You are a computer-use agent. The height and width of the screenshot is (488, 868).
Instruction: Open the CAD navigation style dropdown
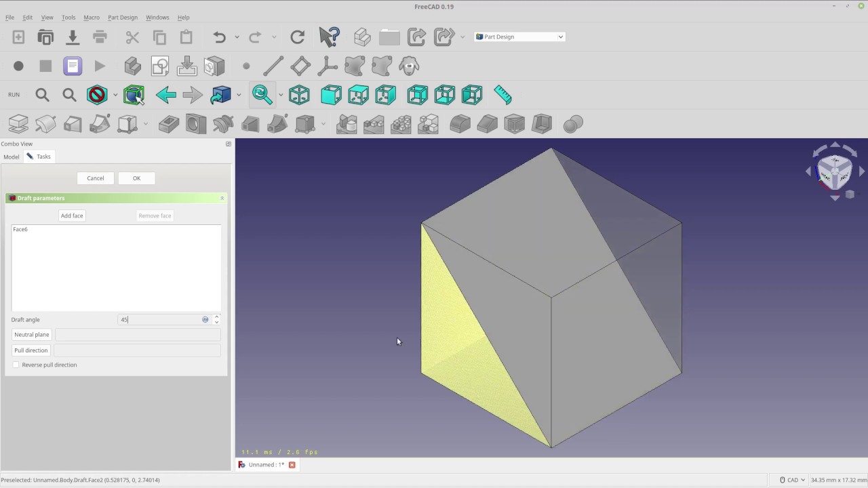792,480
